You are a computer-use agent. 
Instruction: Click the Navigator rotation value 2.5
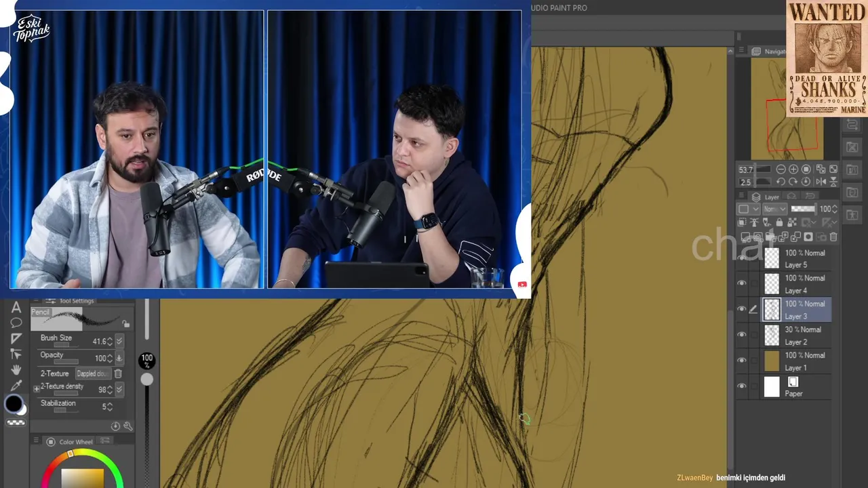coord(746,182)
